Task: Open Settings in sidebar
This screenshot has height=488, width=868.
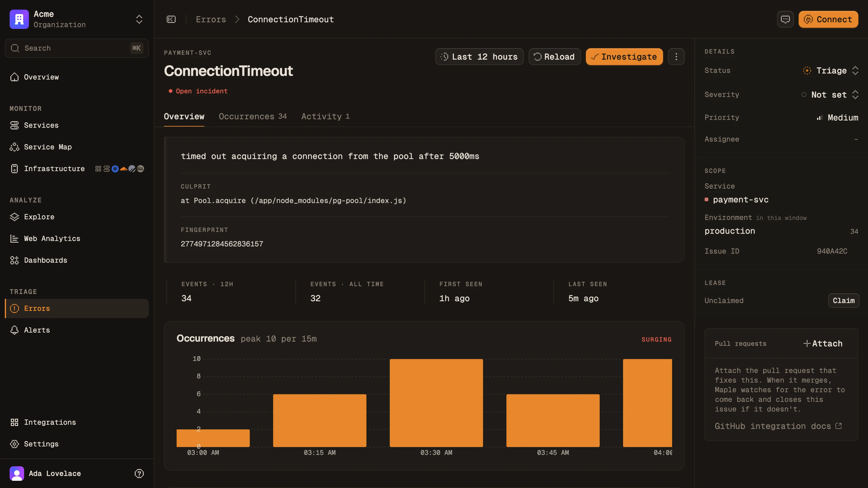Action: (77, 444)
